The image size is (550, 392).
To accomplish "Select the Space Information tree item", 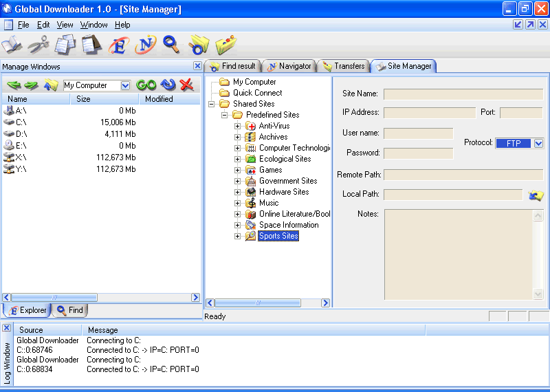I will 289,225.
